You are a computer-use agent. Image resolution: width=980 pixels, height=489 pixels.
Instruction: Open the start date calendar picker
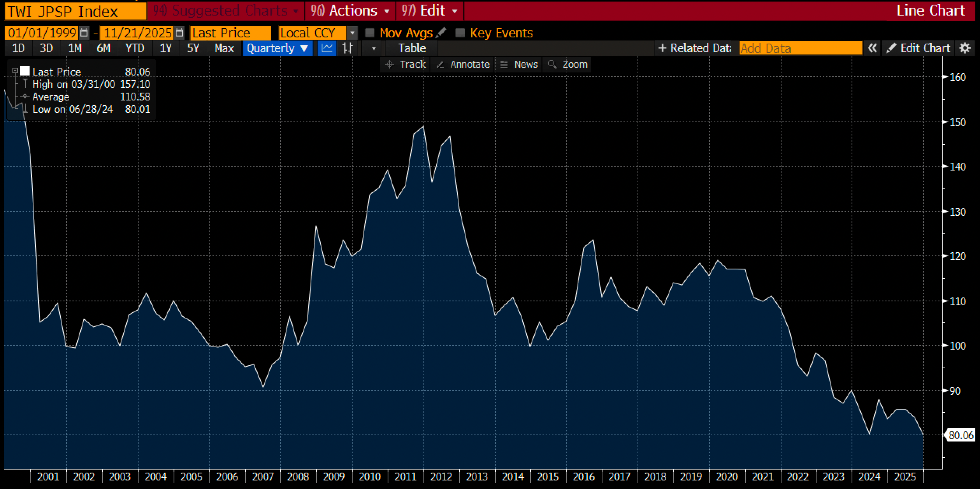pyautogui.click(x=84, y=33)
